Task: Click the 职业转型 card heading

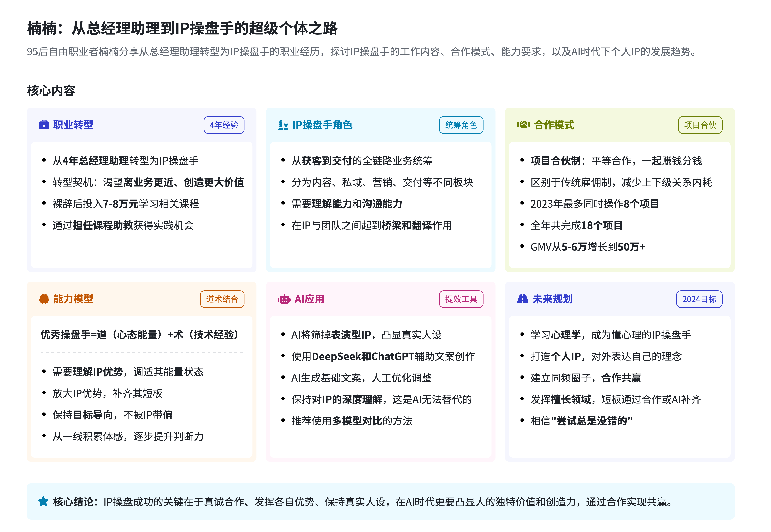Action: pyautogui.click(x=73, y=125)
